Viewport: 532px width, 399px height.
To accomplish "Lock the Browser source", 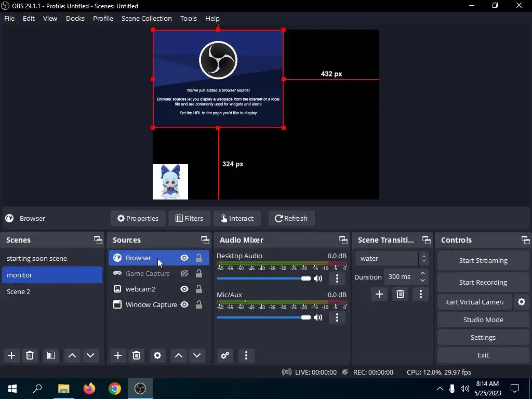I will pyautogui.click(x=199, y=258).
